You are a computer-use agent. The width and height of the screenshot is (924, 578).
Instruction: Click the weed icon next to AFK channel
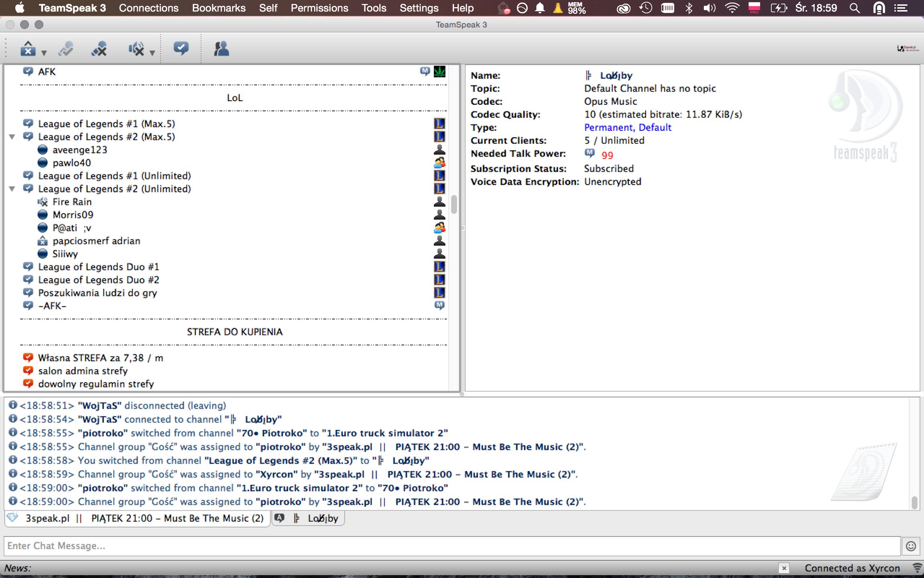440,71
